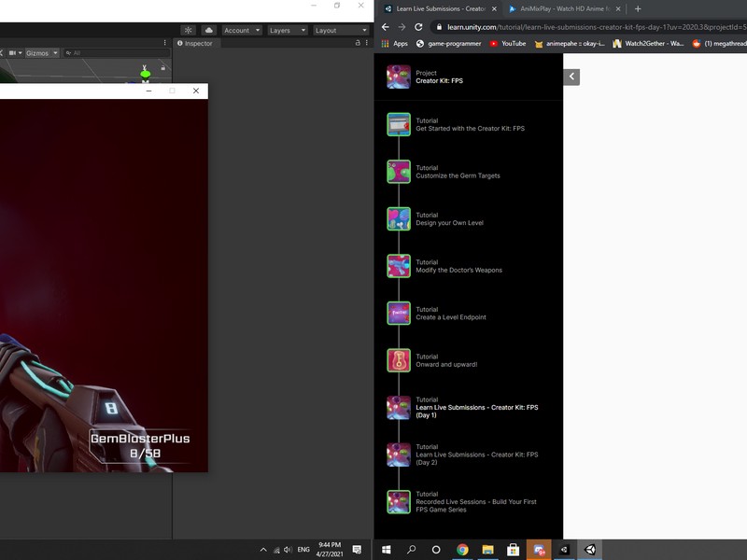This screenshot has width=747, height=560.
Task: Open a new Chrome tab
Action: click(638, 8)
